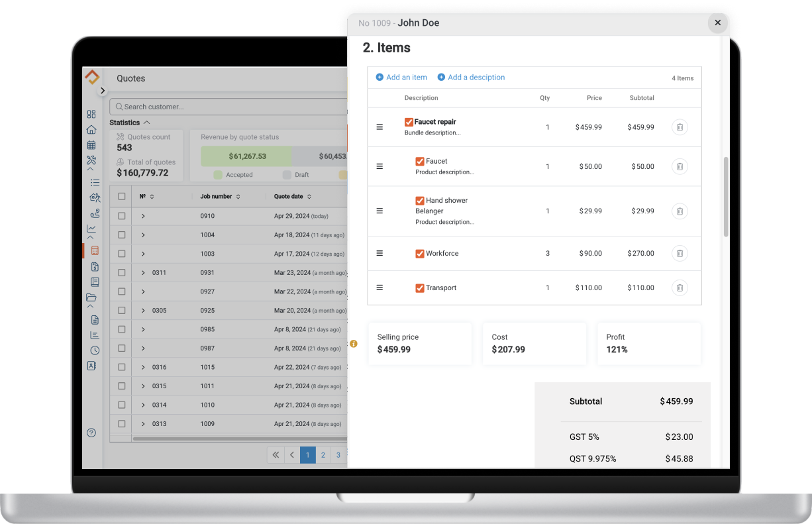Select the header checkbox above the quotes list
Image resolution: width=812 pixels, height=524 pixels.
(x=120, y=196)
